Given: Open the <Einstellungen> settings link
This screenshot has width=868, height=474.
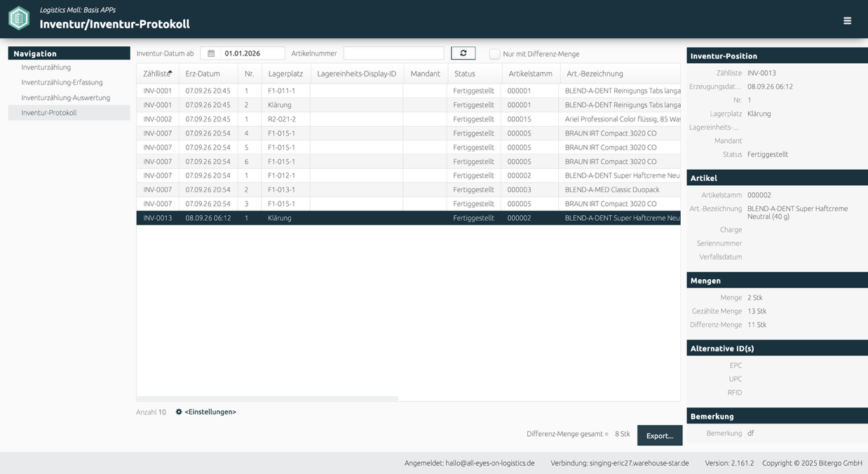Looking at the screenshot, I should click(x=210, y=412).
